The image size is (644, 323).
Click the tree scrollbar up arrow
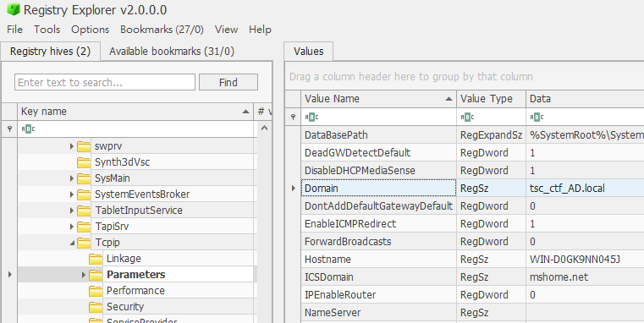[x=265, y=128]
